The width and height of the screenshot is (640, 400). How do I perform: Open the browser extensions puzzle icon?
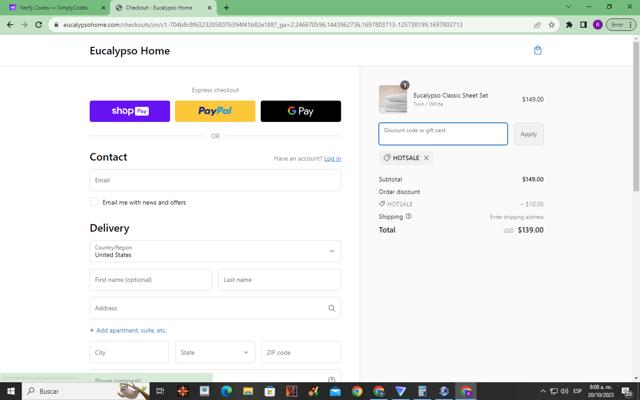[569, 25]
